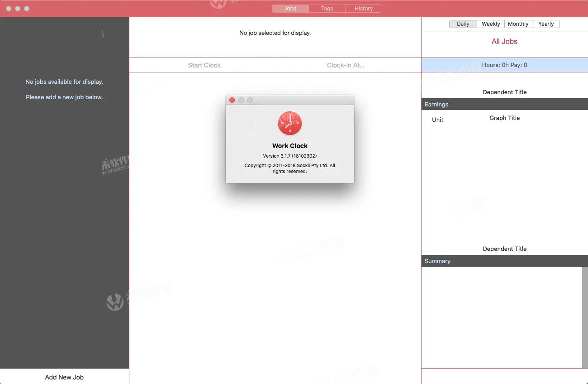Click the Graph Title label
Image resolution: width=588 pixels, height=384 pixels.
tap(505, 118)
